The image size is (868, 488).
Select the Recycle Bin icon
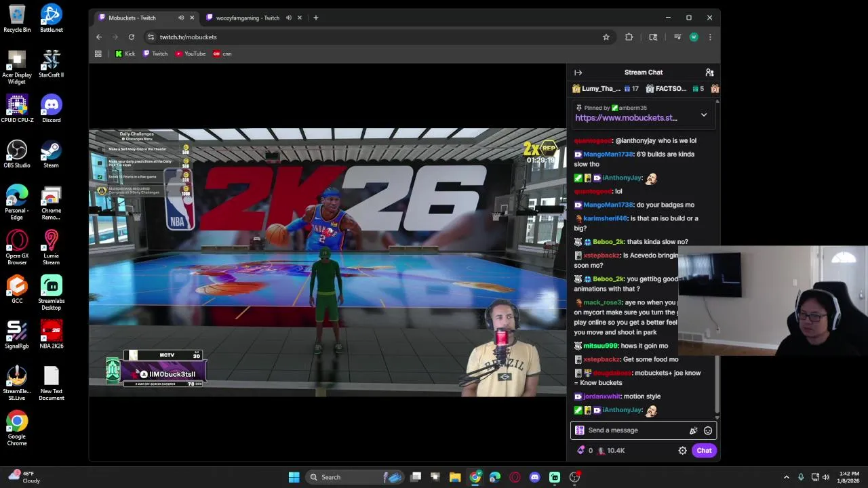click(17, 19)
